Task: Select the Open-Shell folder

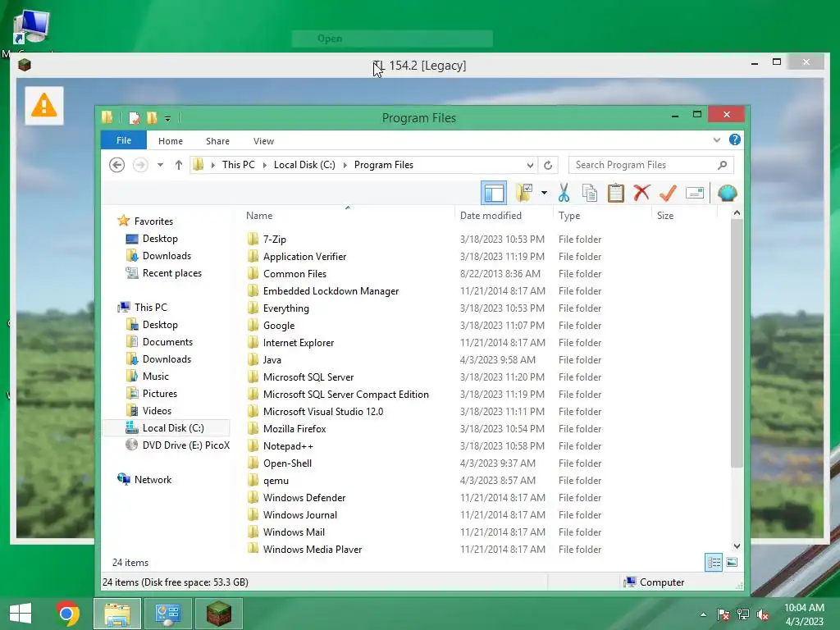Action: tap(287, 463)
